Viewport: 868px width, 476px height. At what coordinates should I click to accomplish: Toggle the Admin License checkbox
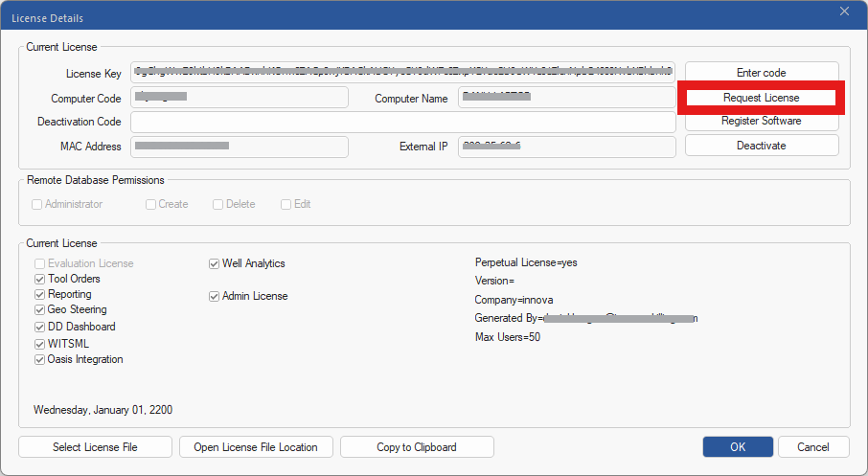[215, 297]
